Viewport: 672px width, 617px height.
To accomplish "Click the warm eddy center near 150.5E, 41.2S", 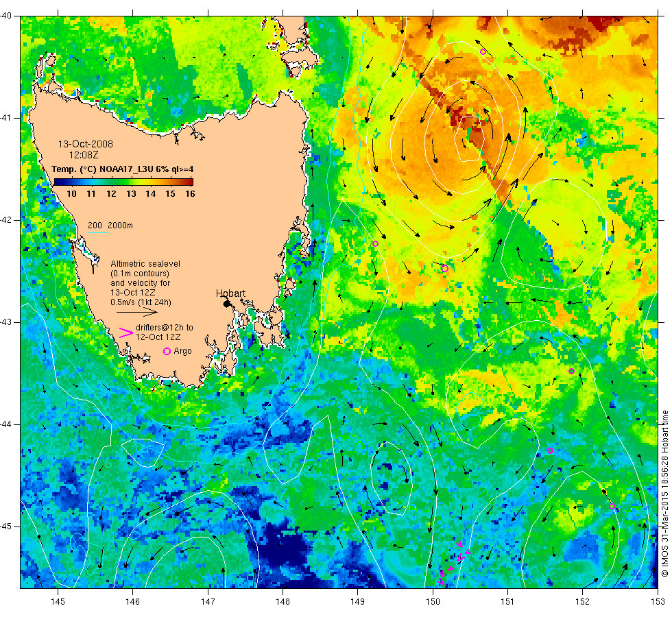I will tap(470, 138).
